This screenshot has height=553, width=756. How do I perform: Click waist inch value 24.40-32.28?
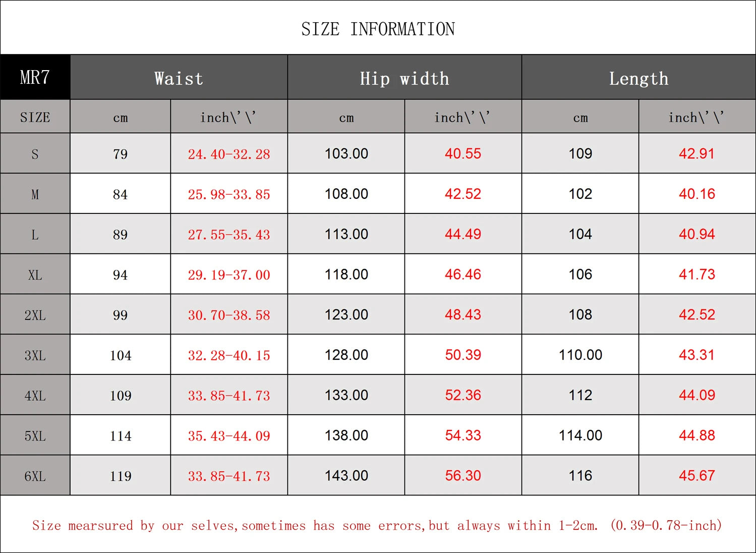point(229,154)
